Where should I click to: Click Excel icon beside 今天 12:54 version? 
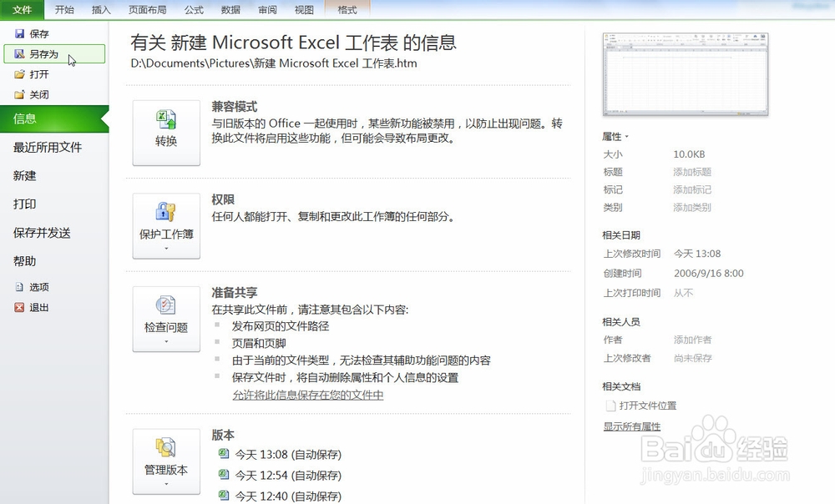point(224,475)
